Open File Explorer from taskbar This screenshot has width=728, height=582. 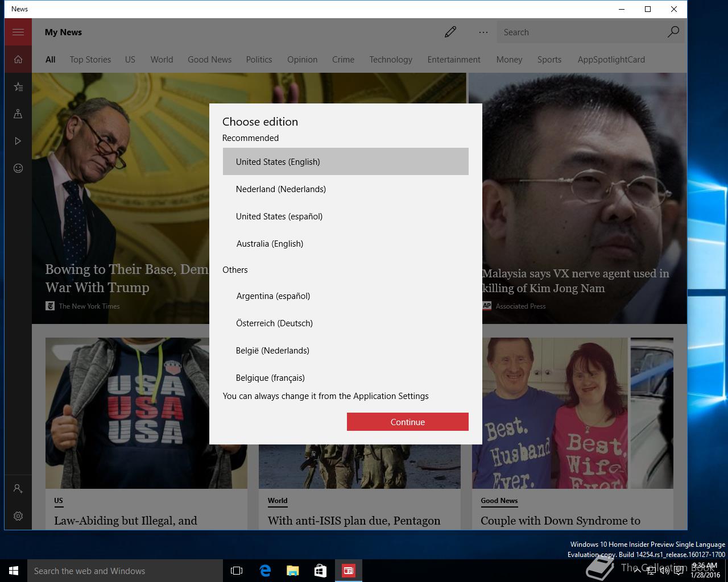click(292, 571)
